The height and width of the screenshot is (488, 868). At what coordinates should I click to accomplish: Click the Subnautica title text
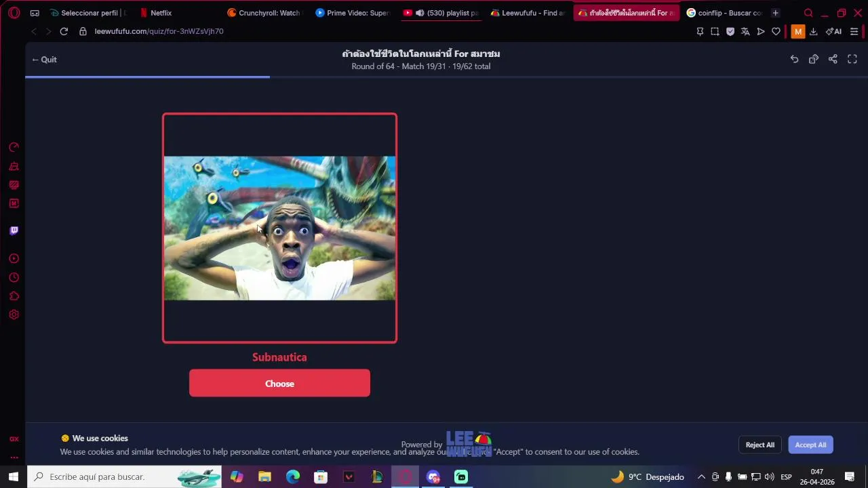pyautogui.click(x=279, y=357)
